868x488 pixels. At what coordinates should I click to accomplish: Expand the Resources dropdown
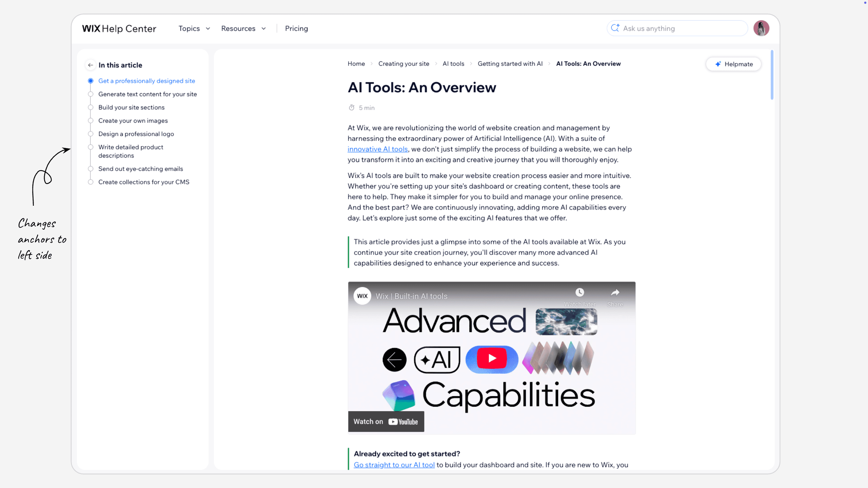[x=243, y=28]
